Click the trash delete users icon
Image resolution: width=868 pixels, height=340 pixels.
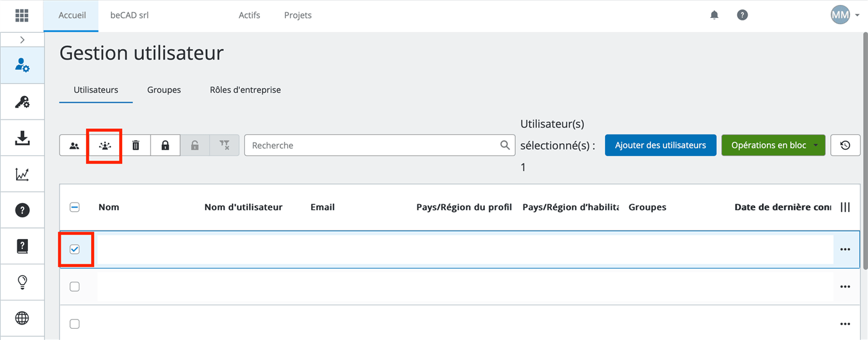coord(136,146)
